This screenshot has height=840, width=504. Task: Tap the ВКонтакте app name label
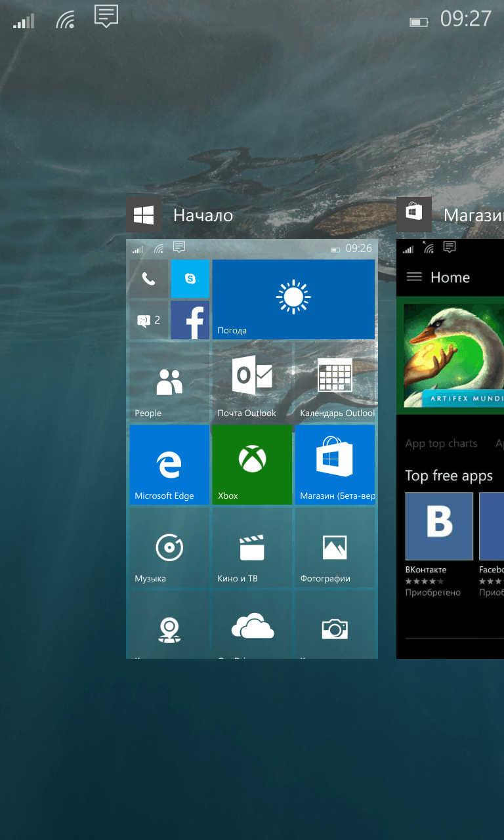(426, 570)
